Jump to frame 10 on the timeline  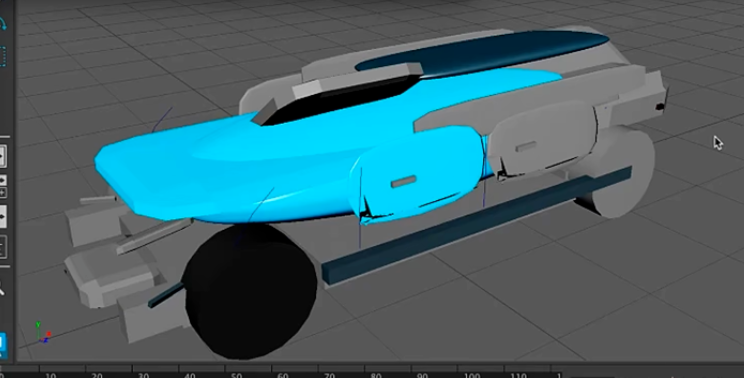[x=51, y=375]
